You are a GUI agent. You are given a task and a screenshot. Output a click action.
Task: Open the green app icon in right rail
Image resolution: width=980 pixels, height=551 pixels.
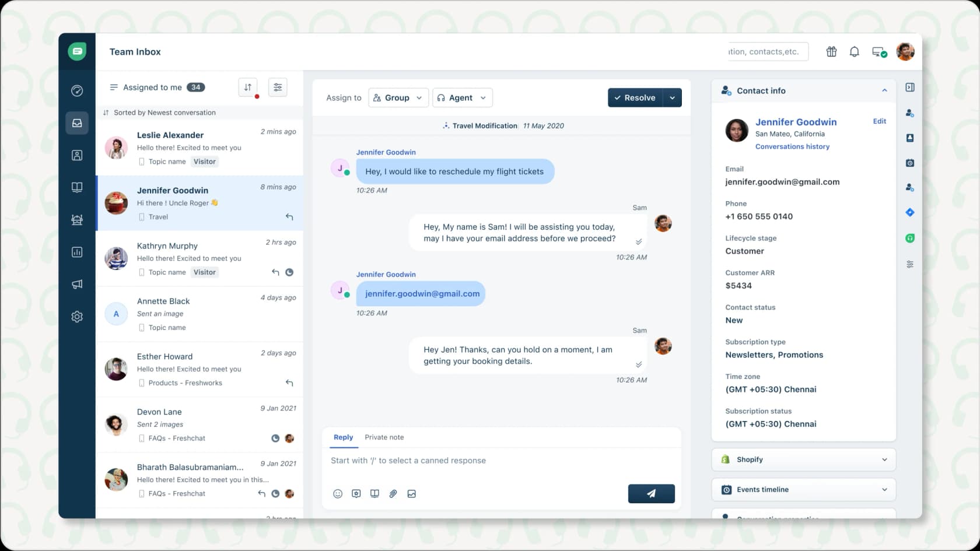[x=910, y=238]
